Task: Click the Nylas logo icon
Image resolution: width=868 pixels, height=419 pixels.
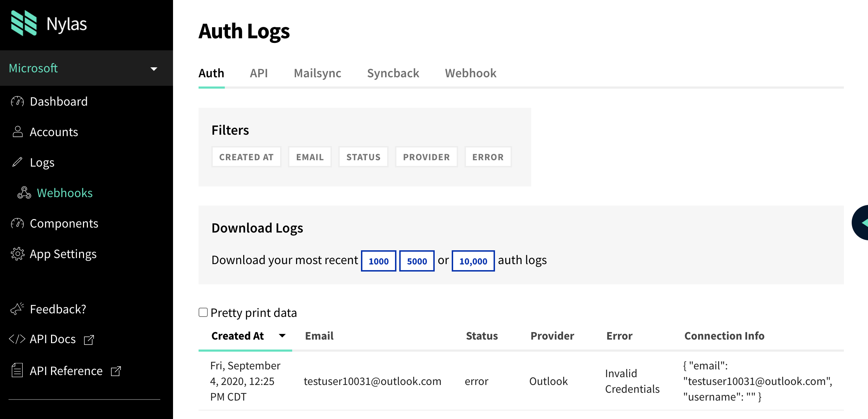Action: (24, 23)
